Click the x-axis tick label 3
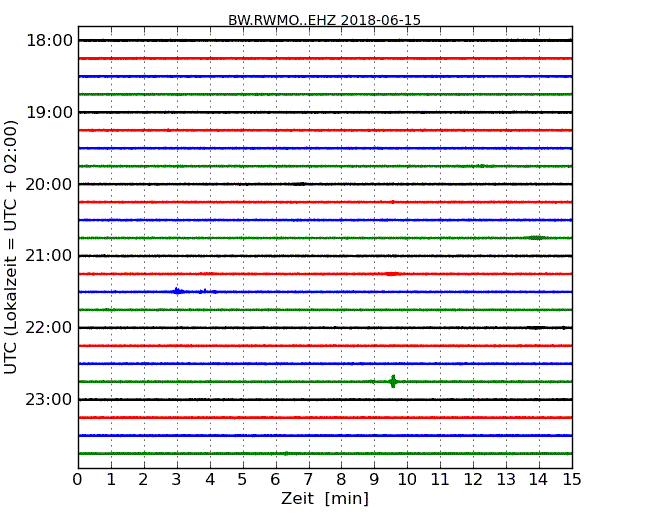650x520 pixels. pos(177,480)
